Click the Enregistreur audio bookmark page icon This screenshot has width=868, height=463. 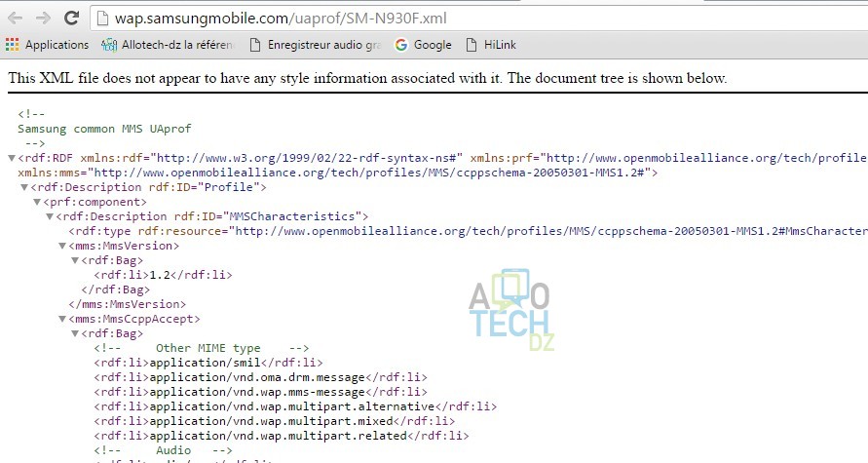coord(254,45)
